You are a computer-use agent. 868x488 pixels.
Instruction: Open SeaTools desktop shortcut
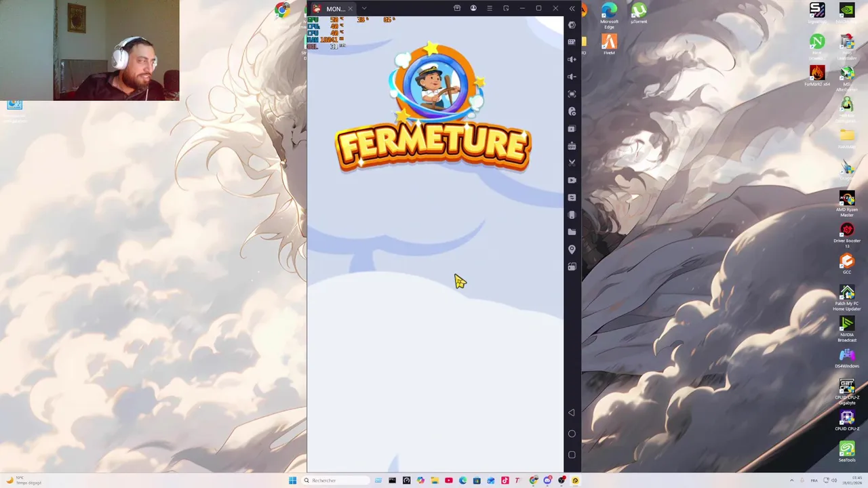(x=847, y=452)
